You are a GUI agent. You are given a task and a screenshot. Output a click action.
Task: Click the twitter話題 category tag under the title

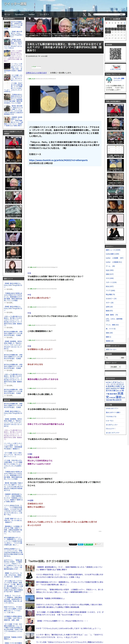44,56
